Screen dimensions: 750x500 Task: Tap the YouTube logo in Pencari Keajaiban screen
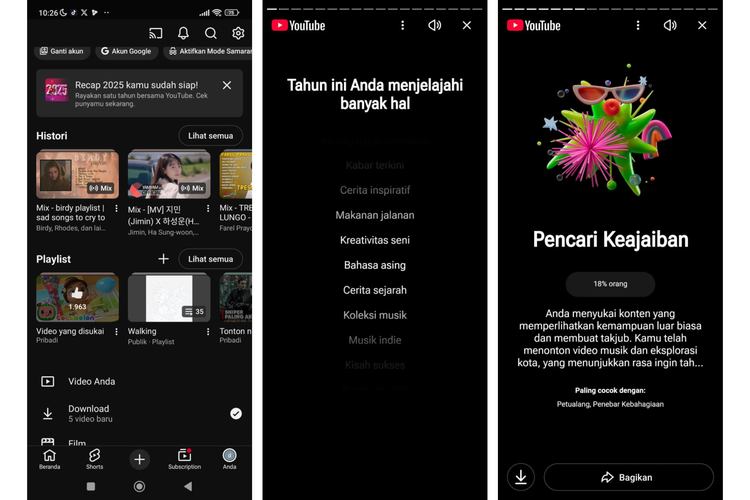click(x=534, y=25)
